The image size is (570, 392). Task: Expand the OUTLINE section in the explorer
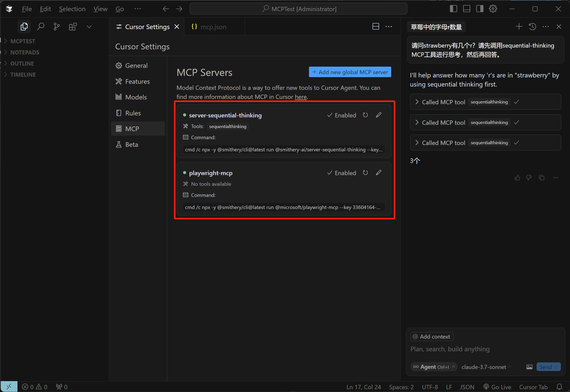(x=22, y=64)
